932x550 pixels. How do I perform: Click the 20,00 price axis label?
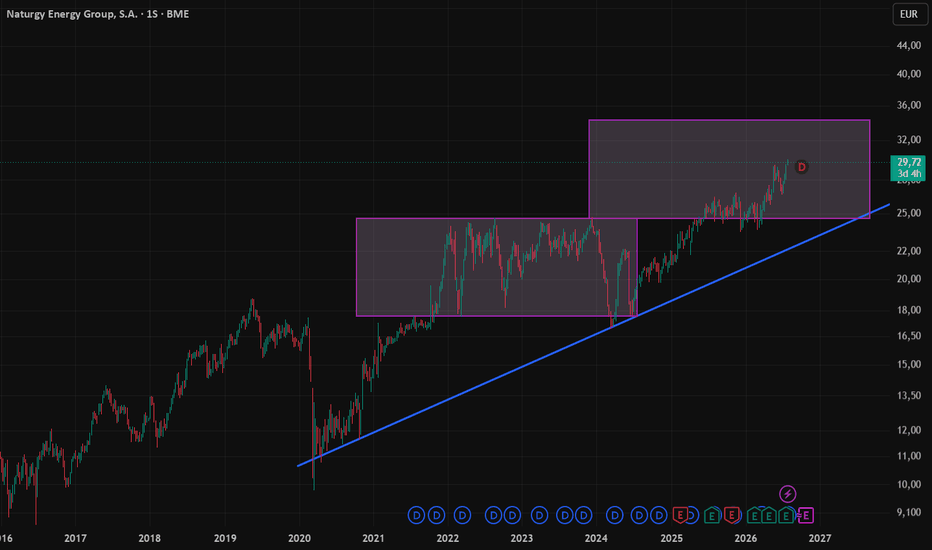point(909,279)
